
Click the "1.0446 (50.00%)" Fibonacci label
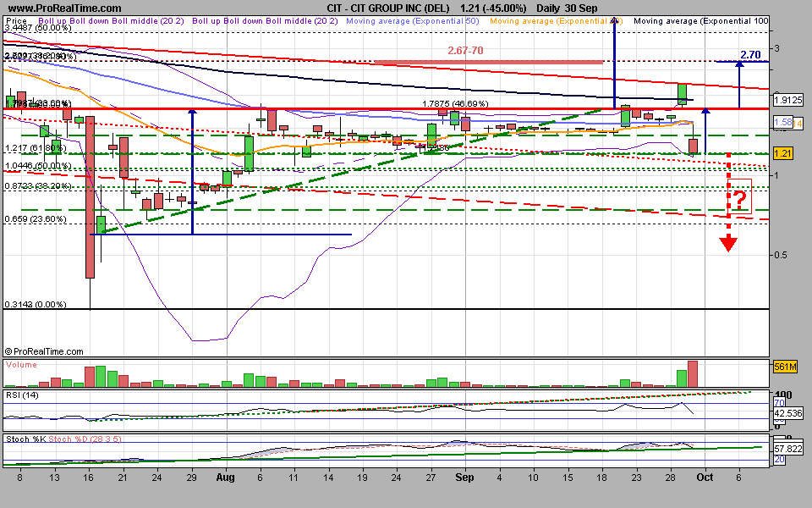click(38, 166)
